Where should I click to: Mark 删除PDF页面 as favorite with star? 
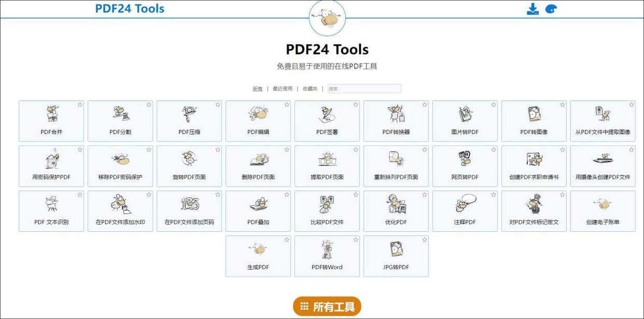(287, 150)
